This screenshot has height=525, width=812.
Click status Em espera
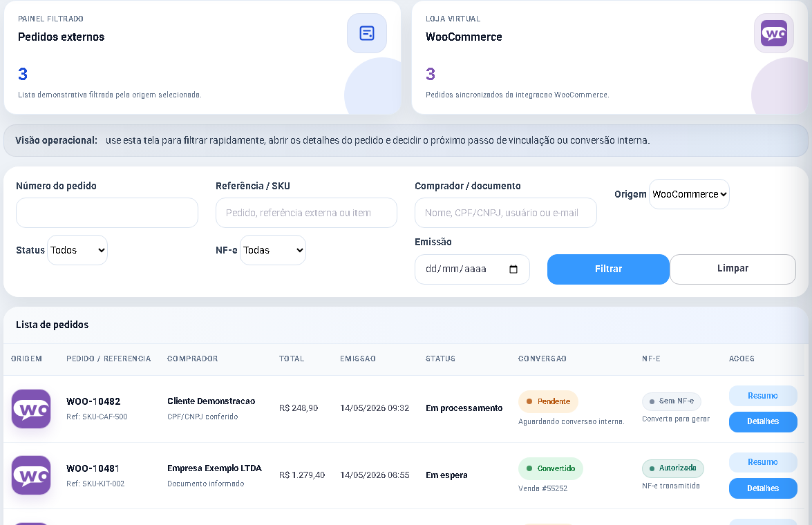446,475
